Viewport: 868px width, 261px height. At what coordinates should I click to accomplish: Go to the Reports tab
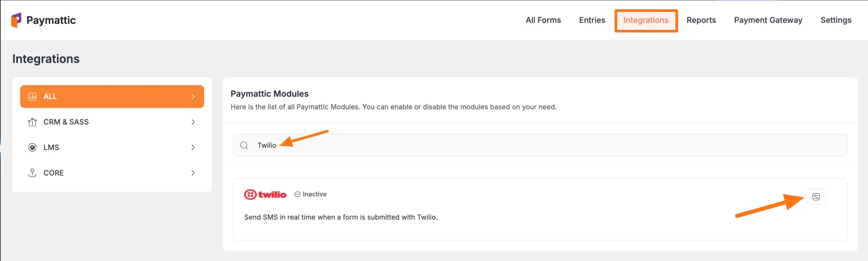coord(701,20)
